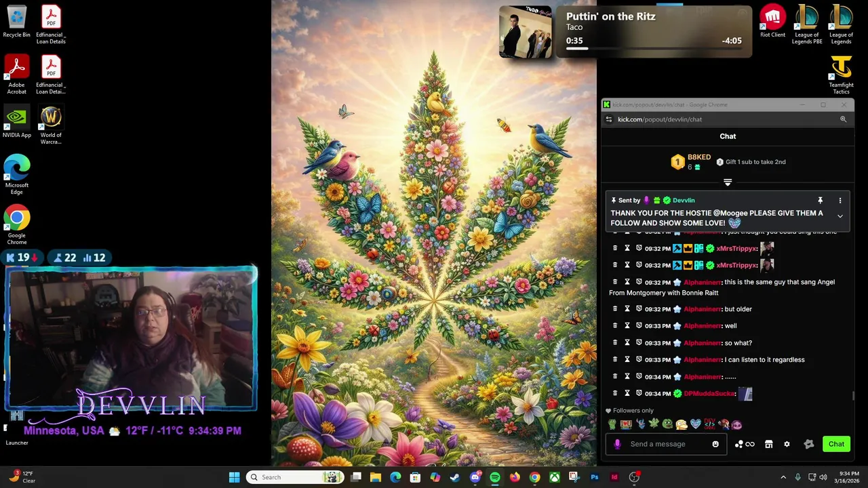Click the frog emote in quick emotes
The image size is (868, 488).
668,424
